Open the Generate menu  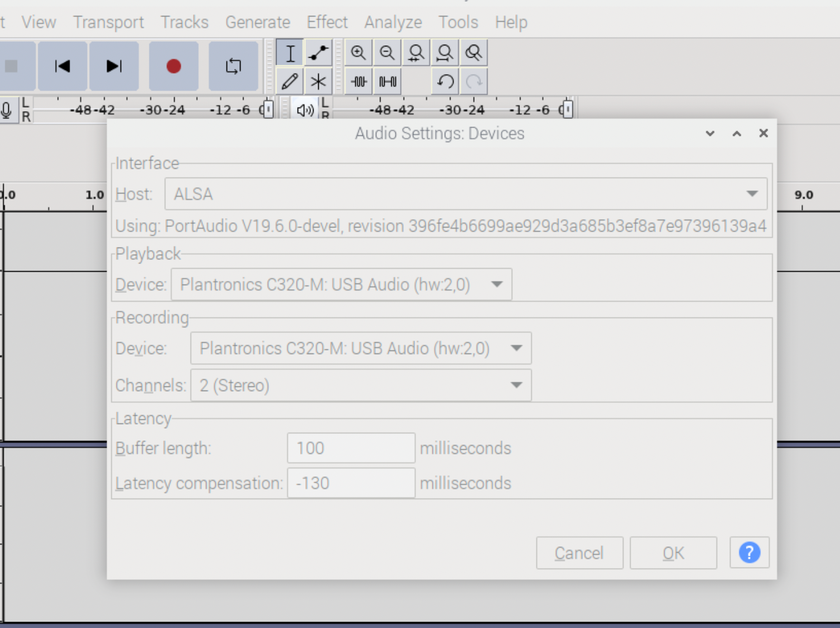[x=258, y=22]
